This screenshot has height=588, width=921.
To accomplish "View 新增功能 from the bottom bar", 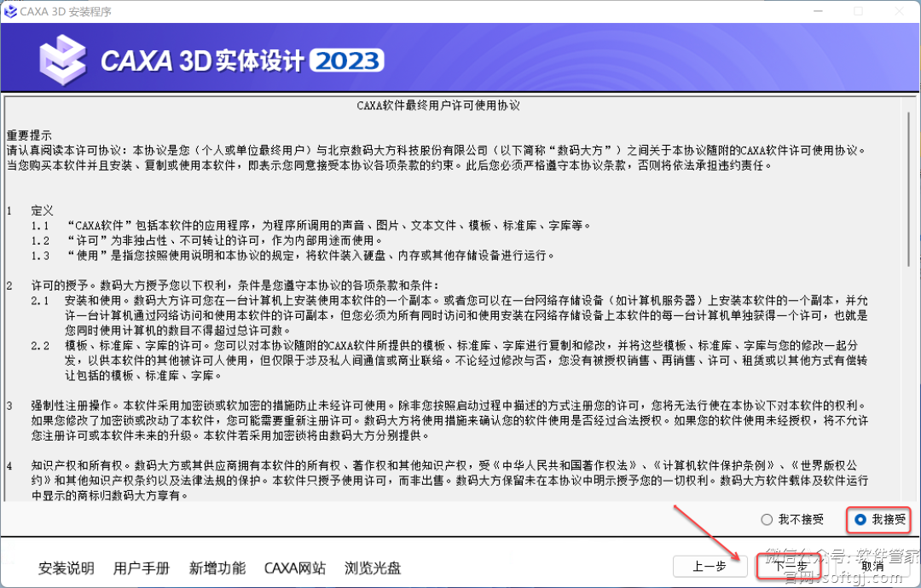I will (x=217, y=568).
